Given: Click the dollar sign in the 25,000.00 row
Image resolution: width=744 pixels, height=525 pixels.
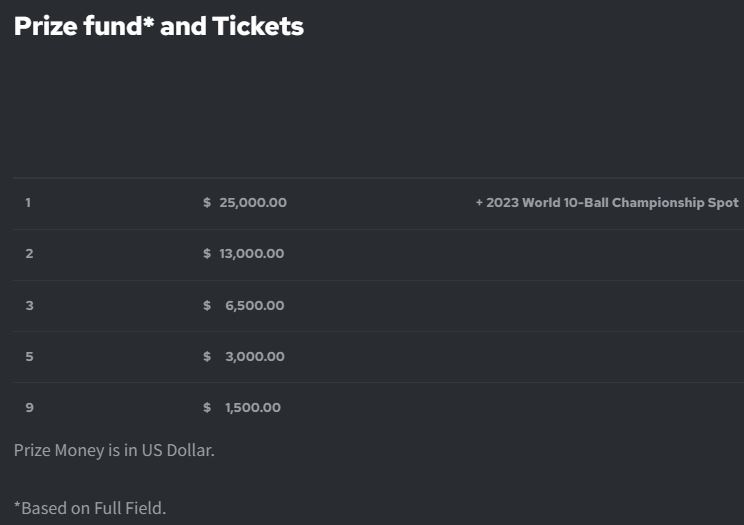Looking at the screenshot, I should click(x=207, y=203).
